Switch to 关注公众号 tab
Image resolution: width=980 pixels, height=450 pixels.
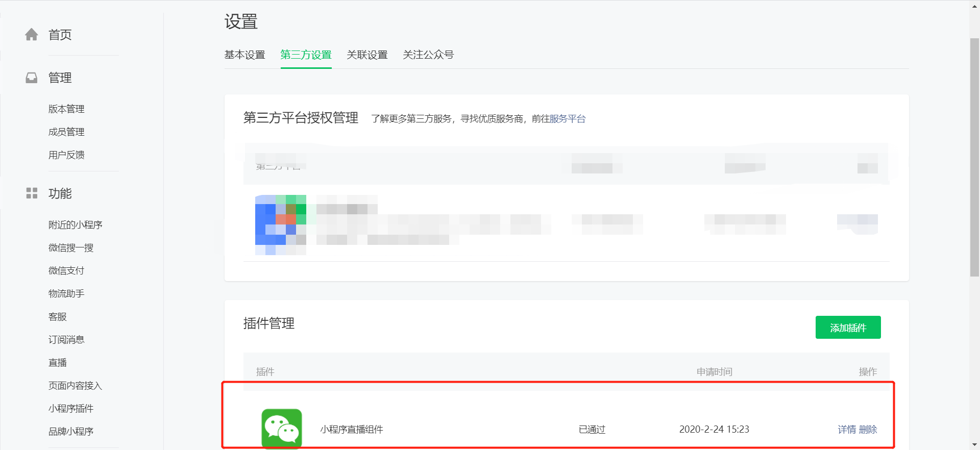tap(428, 55)
